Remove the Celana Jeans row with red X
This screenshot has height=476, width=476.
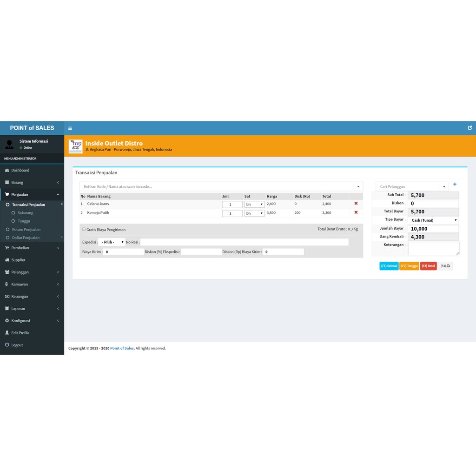pyautogui.click(x=356, y=204)
